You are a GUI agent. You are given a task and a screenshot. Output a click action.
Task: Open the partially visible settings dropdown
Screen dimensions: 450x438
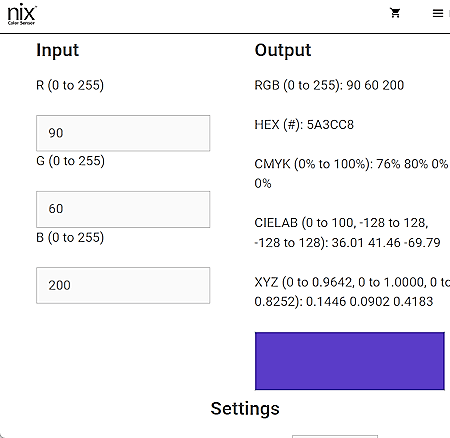(x=335, y=436)
